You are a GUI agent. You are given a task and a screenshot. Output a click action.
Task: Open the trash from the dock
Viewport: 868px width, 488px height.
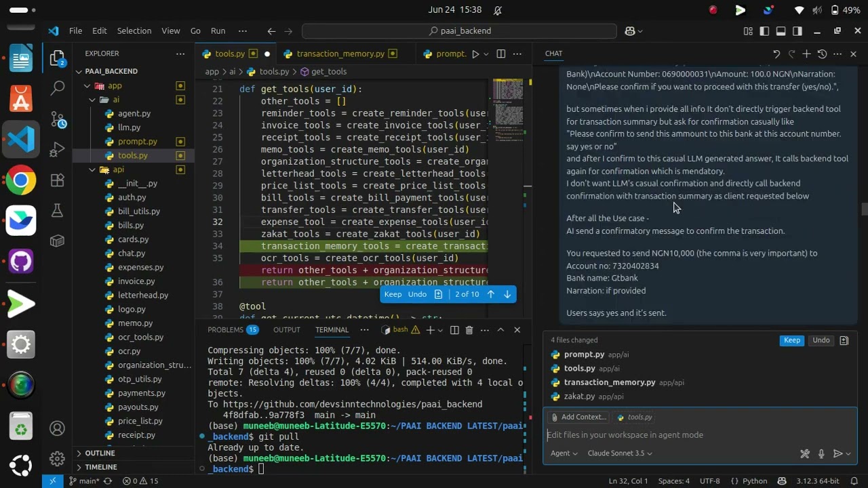[21, 426]
